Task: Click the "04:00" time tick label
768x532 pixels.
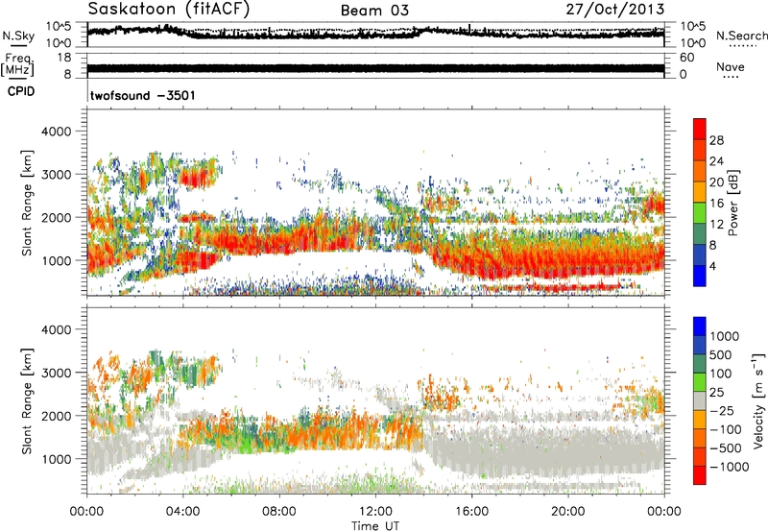Action: [x=182, y=512]
